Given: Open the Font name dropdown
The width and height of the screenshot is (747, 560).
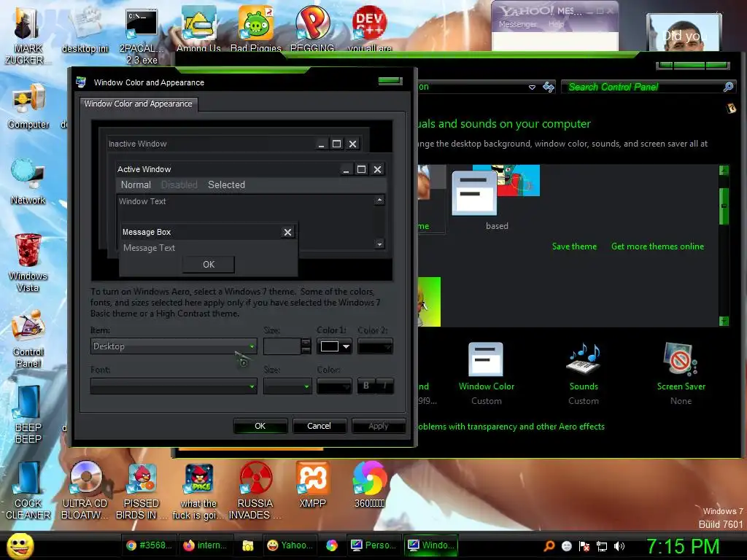Looking at the screenshot, I should tap(174, 386).
